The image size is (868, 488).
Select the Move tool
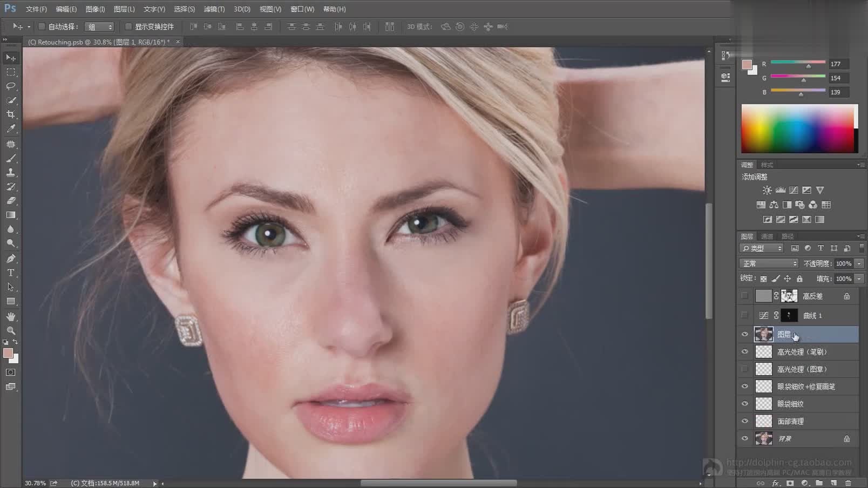point(11,58)
